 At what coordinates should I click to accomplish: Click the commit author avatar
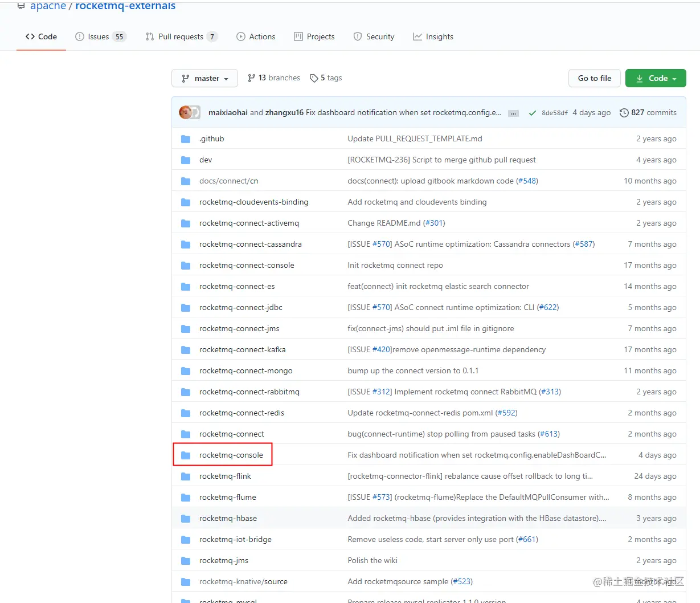click(186, 112)
